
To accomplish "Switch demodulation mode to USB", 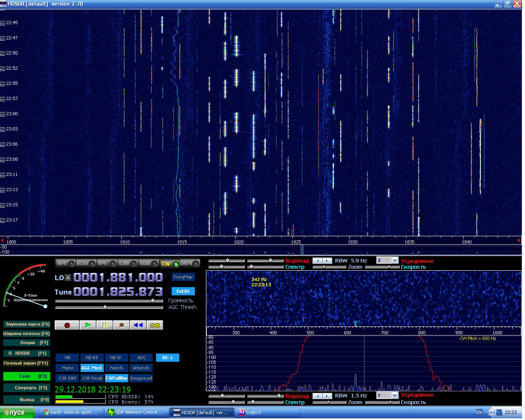I will click(x=145, y=263).
